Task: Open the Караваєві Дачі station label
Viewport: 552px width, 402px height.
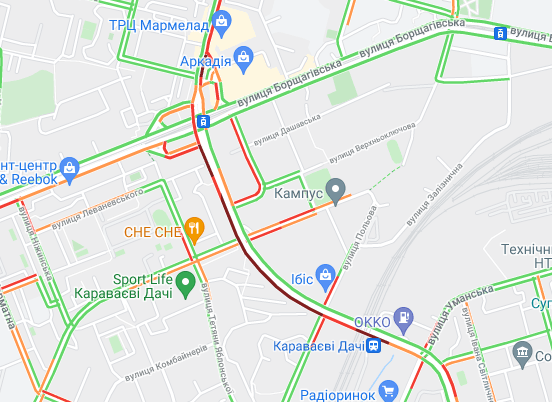Action: 319,346
